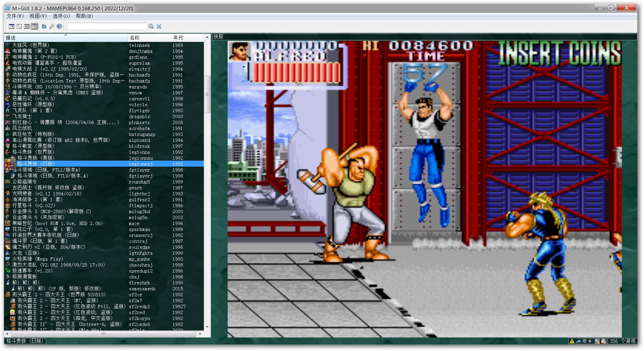
Task: Click the graphics warning status icon
Action: coord(597,341)
